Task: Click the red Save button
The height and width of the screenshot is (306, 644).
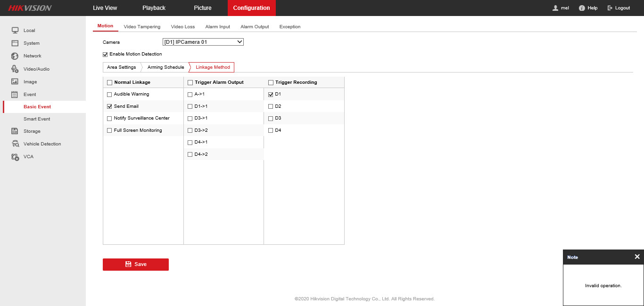Action: point(136,265)
